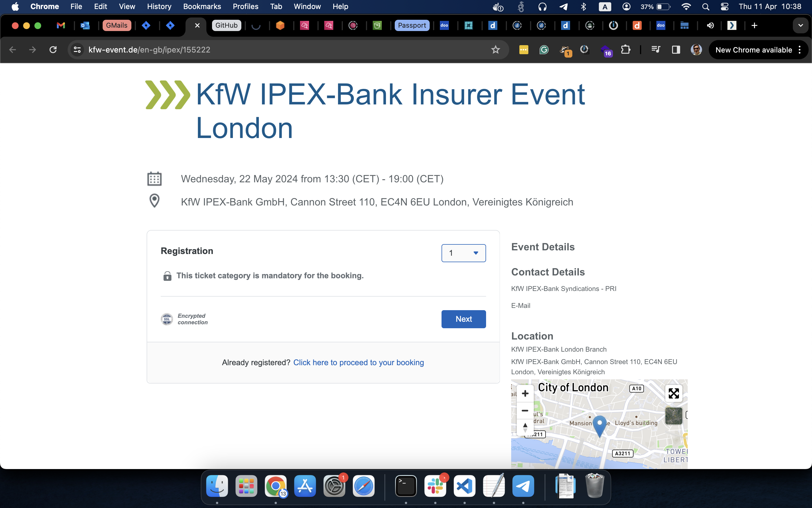Open the tab search dropdown
This screenshot has height=508, width=812.
[x=801, y=25]
